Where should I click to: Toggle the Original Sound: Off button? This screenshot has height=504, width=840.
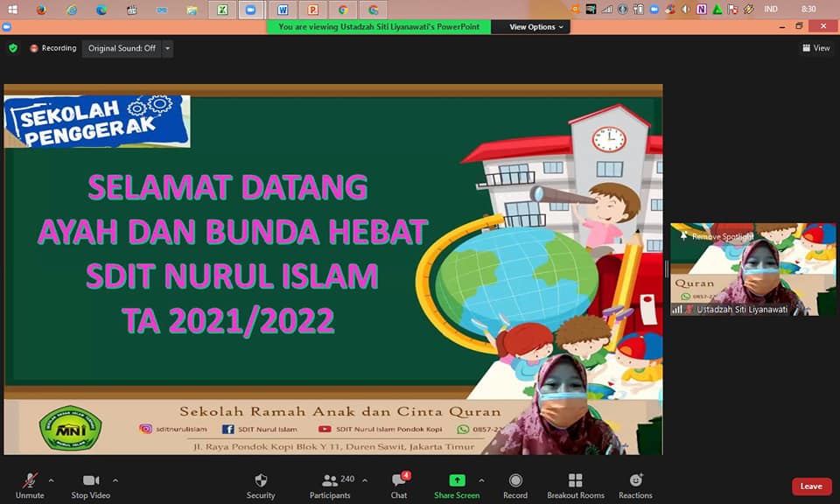click(x=120, y=48)
